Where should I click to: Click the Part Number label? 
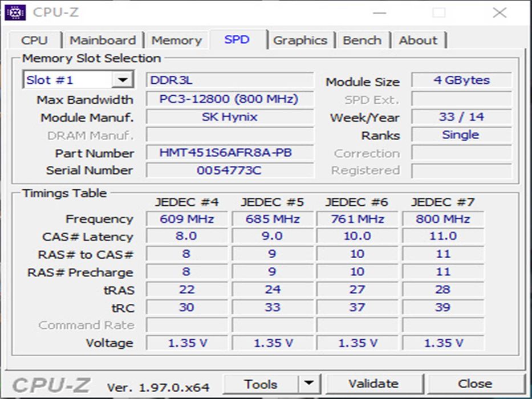(x=95, y=153)
